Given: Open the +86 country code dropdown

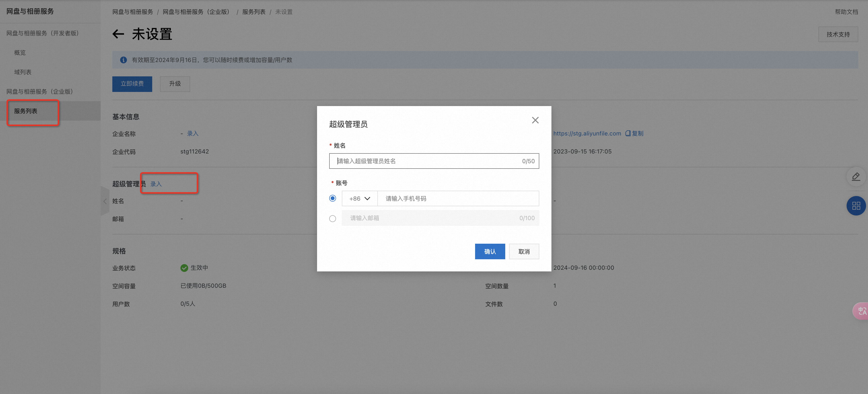Looking at the screenshot, I should pyautogui.click(x=360, y=198).
